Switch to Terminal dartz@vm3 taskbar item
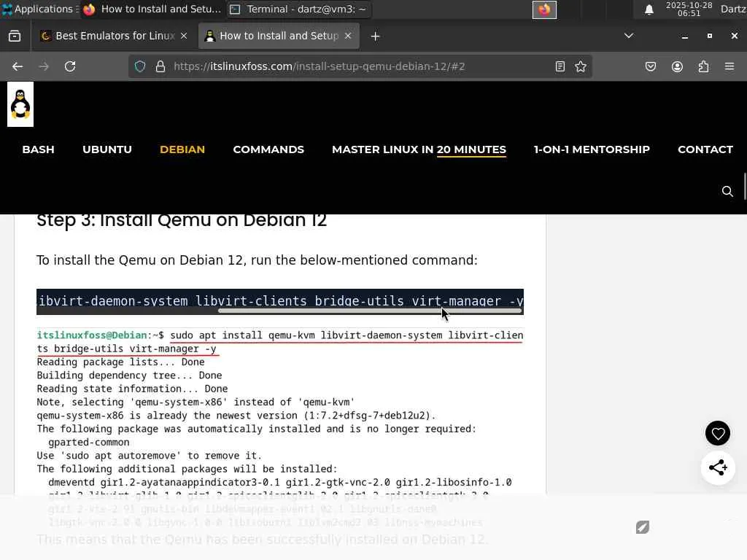The image size is (747, 560). [299, 9]
